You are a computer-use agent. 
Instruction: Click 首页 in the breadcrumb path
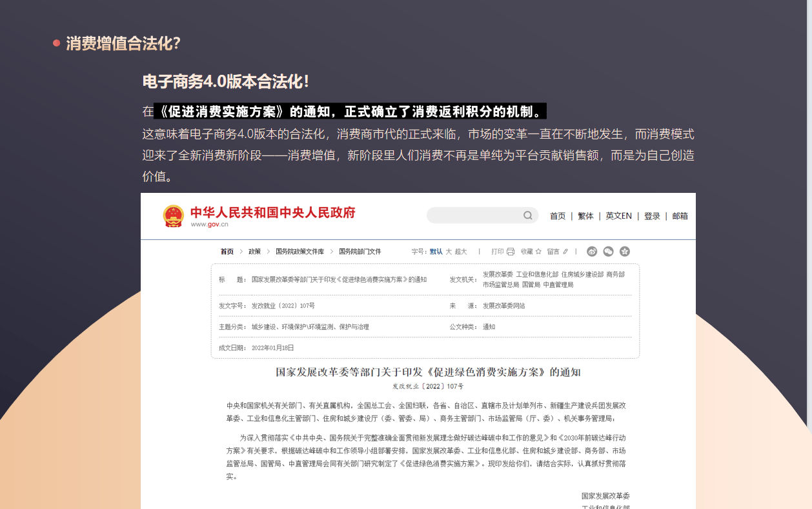click(227, 252)
